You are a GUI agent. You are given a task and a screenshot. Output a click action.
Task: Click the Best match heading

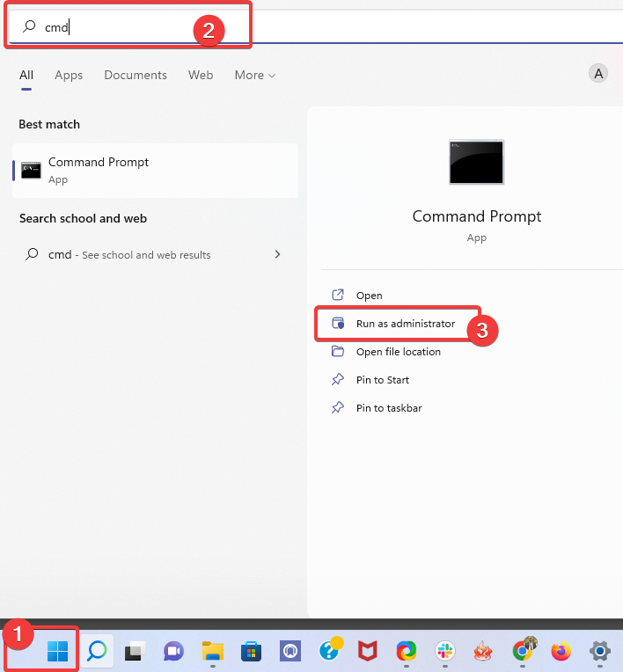point(49,124)
